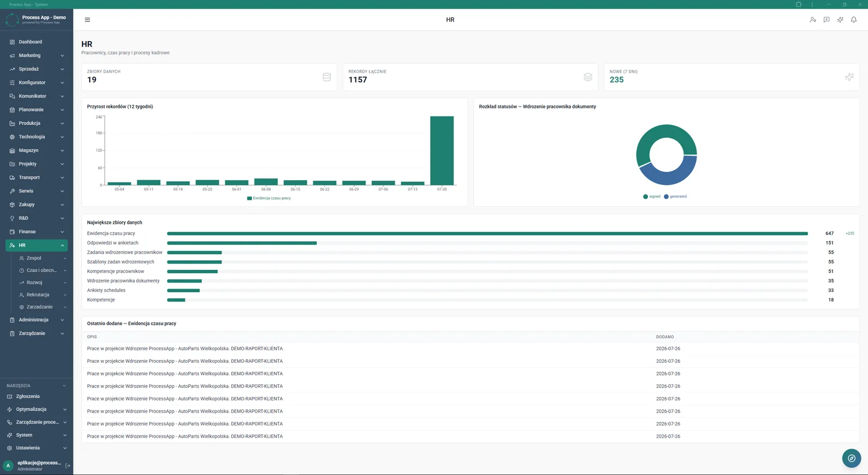
Task: Click the Magazyn warehouse icon
Action: (12, 150)
